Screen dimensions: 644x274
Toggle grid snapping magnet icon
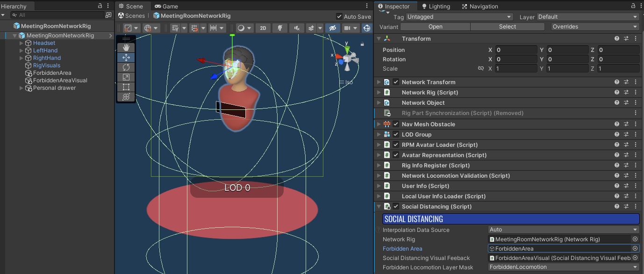tap(194, 28)
